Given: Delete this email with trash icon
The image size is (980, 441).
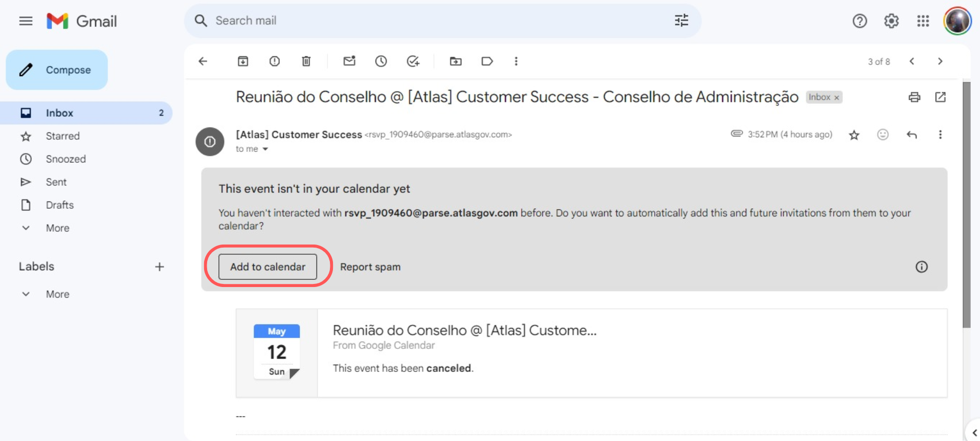Looking at the screenshot, I should click(x=306, y=61).
